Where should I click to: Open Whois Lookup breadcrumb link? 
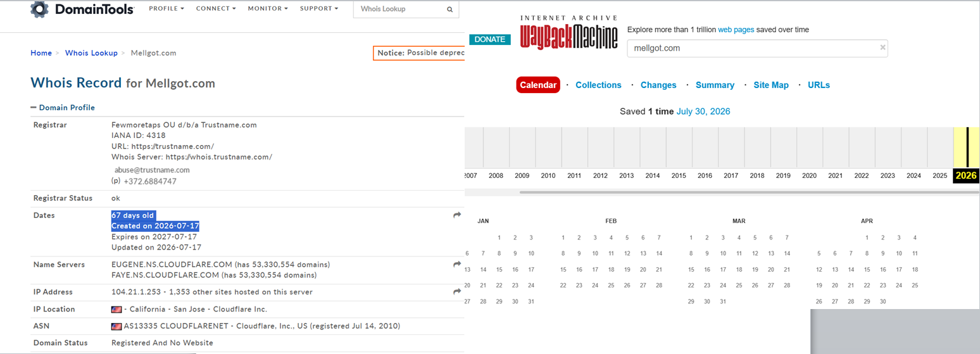click(91, 53)
